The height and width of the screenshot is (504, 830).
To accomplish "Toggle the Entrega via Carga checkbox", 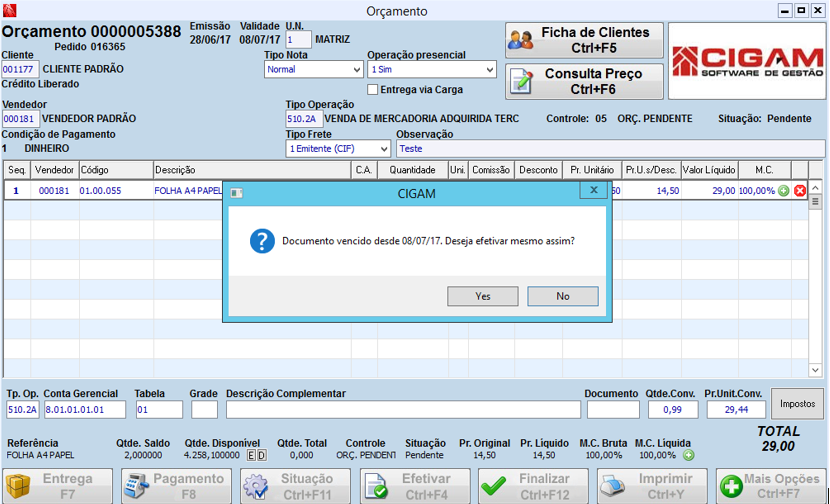I will [x=373, y=89].
